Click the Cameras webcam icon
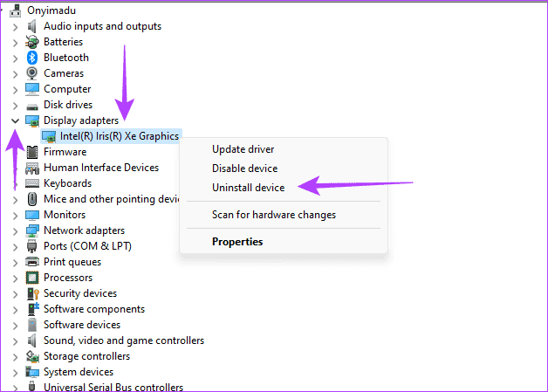Viewport: 548px width, 392px height. (x=31, y=73)
